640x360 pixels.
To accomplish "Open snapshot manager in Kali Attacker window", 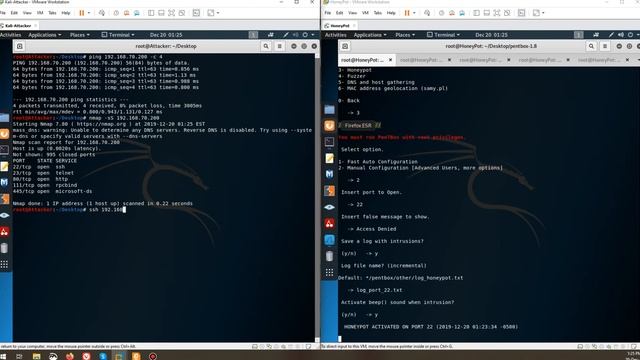I will coord(137,13).
